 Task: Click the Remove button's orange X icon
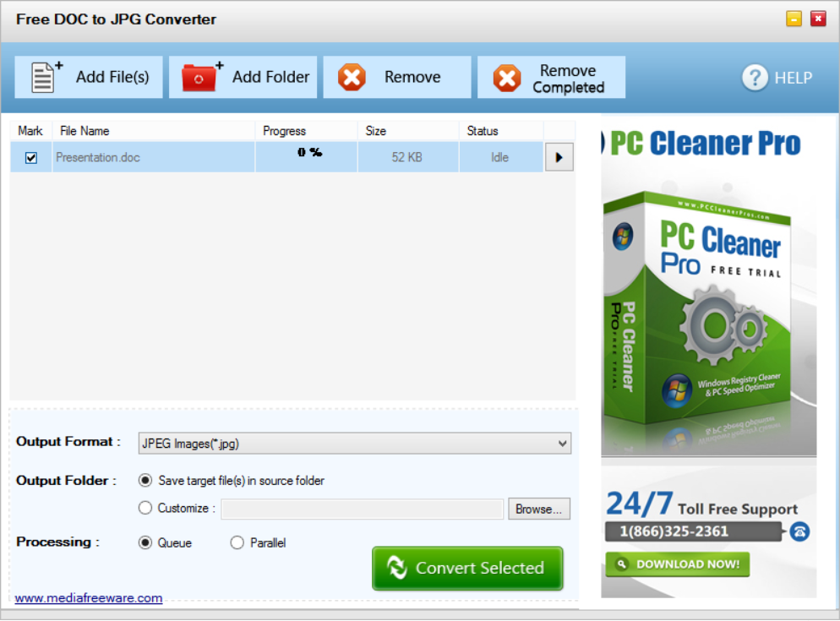coord(352,78)
